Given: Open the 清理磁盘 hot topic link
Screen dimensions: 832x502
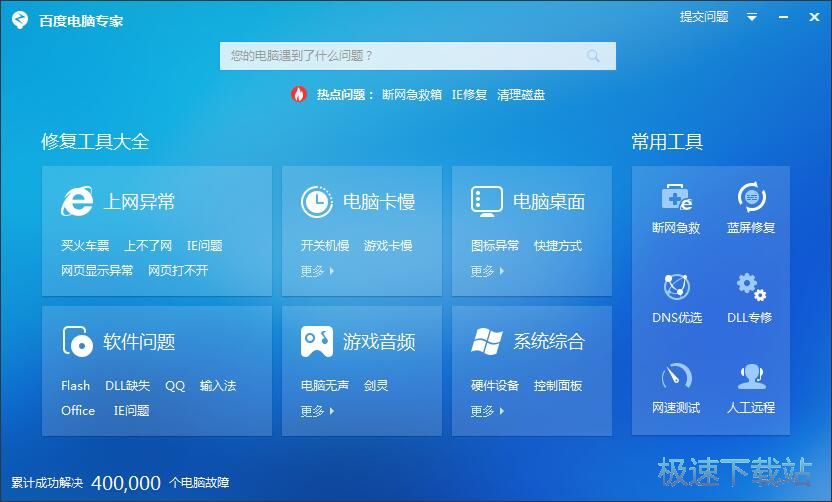Looking at the screenshot, I should pos(521,94).
